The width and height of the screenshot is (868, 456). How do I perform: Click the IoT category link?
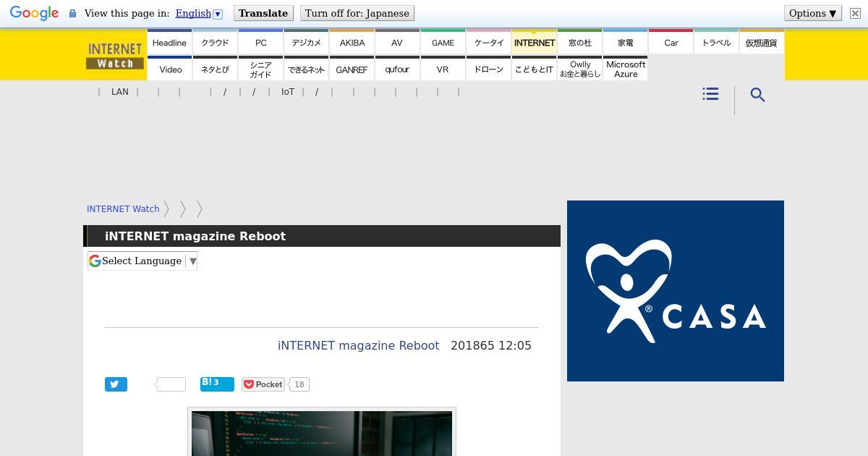(x=288, y=92)
